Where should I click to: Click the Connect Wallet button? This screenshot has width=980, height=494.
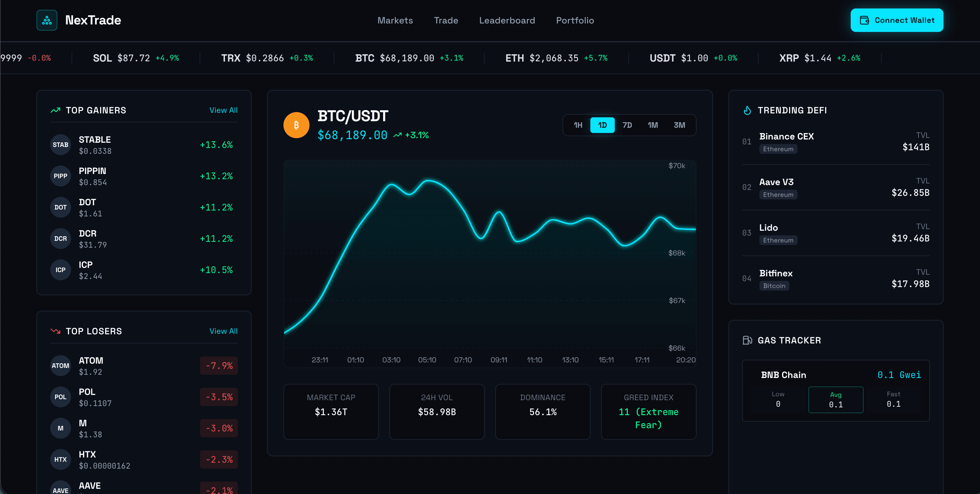897,20
